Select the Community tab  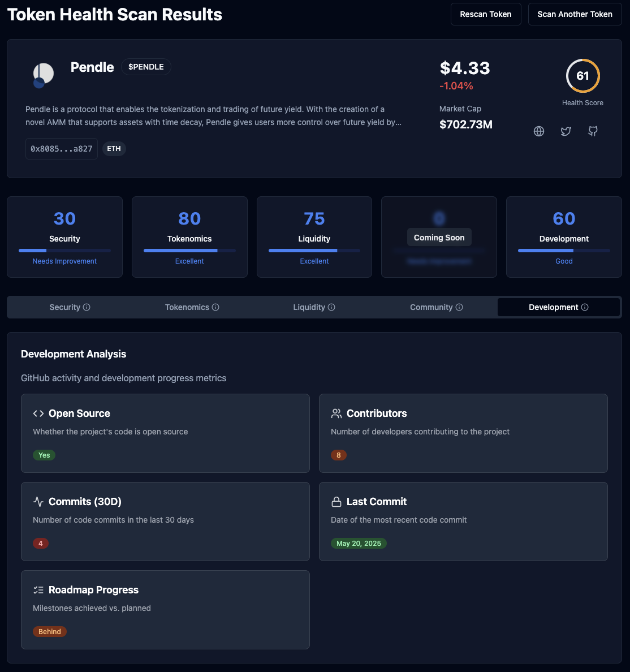(x=431, y=307)
